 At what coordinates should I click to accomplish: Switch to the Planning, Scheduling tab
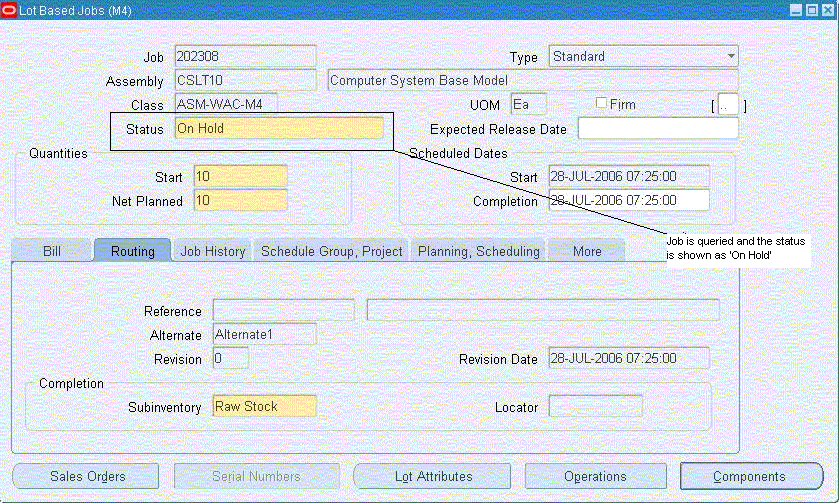click(x=478, y=251)
